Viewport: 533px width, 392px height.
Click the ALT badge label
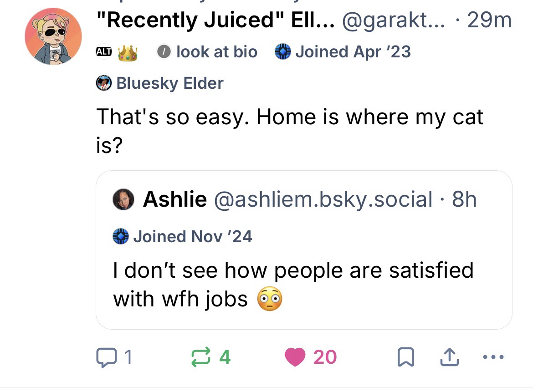[x=103, y=52]
